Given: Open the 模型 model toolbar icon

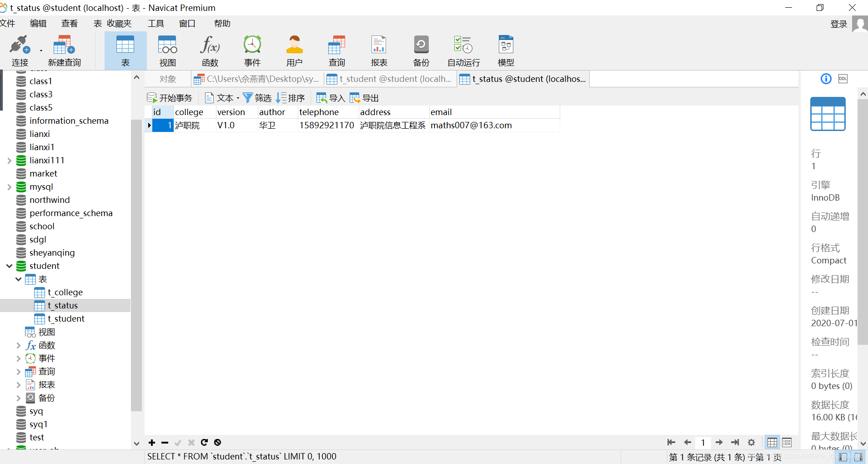Looking at the screenshot, I should click(x=506, y=51).
